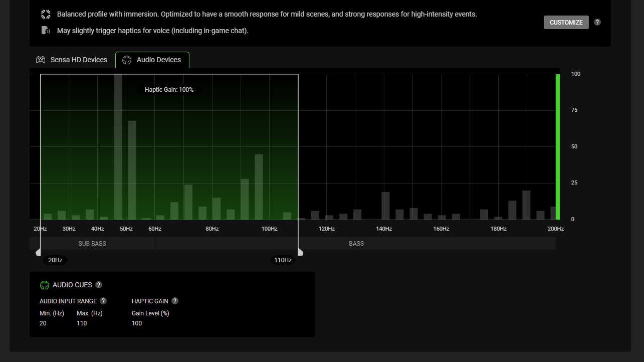
Task: Open help icon next to AUDIO INPUT RANGE
Action: click(103, 301)
